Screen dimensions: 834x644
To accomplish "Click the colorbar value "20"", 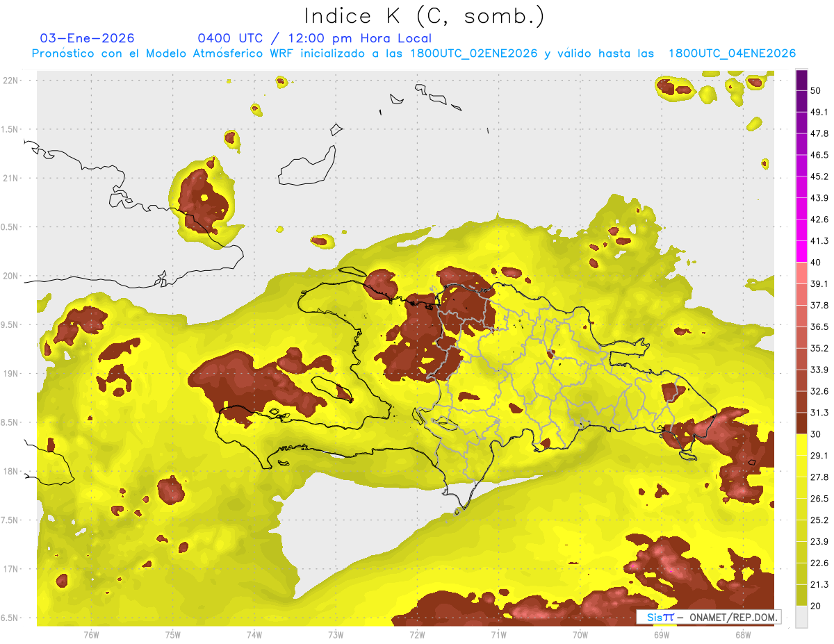I will point(816,606).
